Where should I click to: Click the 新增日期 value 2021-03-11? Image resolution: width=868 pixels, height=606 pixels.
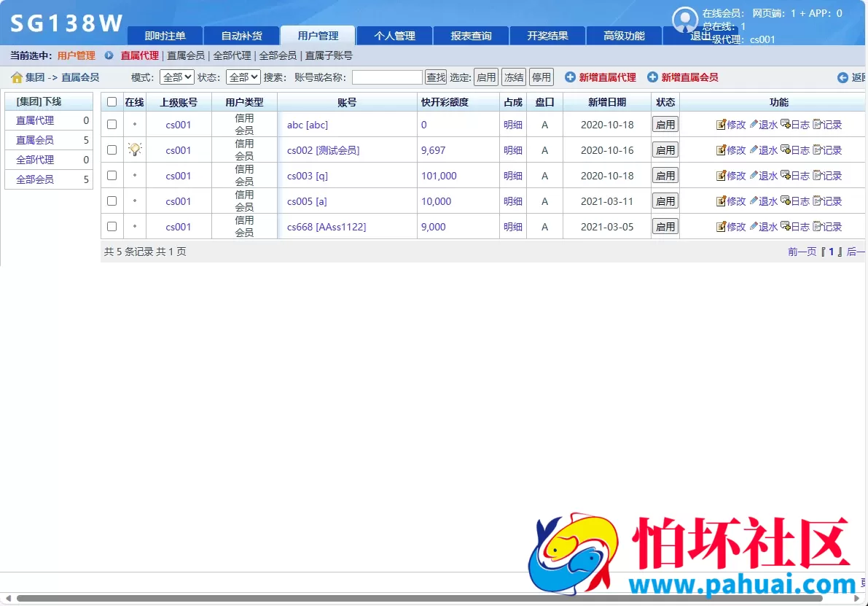(x=606, y=201)
